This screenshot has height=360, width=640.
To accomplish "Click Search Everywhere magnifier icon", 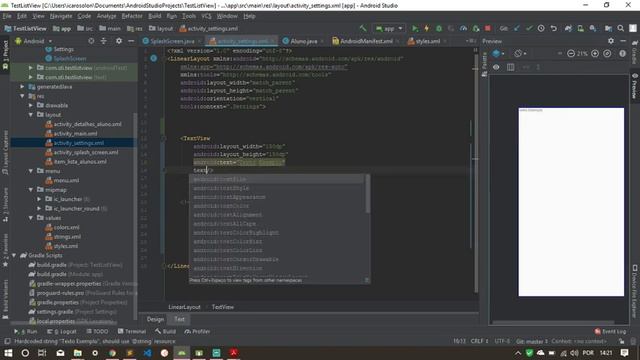I will [x=620, y=28].
